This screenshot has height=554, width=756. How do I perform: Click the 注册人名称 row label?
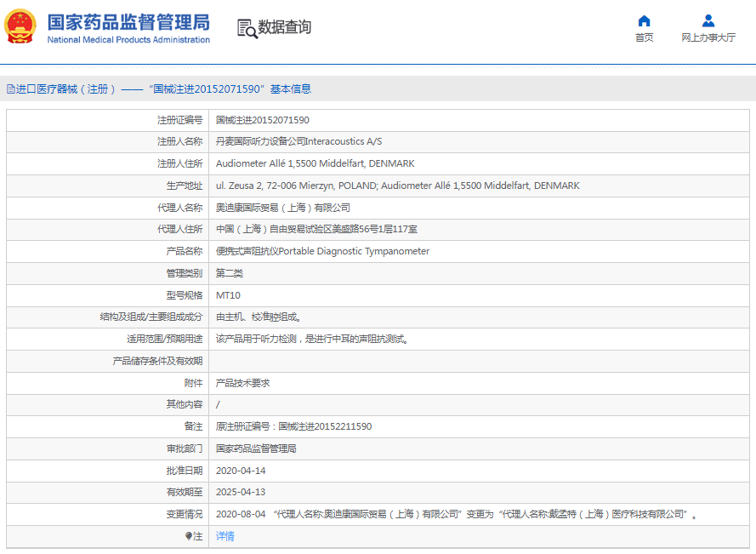179,141
